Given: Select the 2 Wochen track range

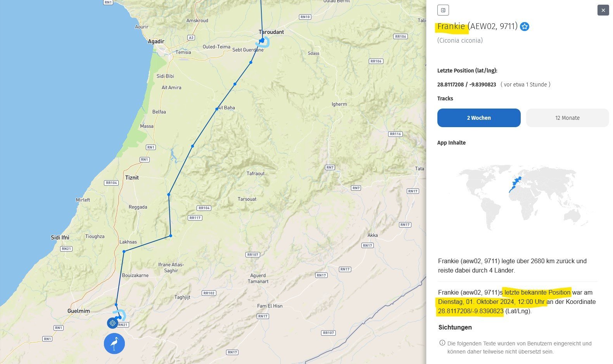Looking at the screenshot, I should coord(478,118).
